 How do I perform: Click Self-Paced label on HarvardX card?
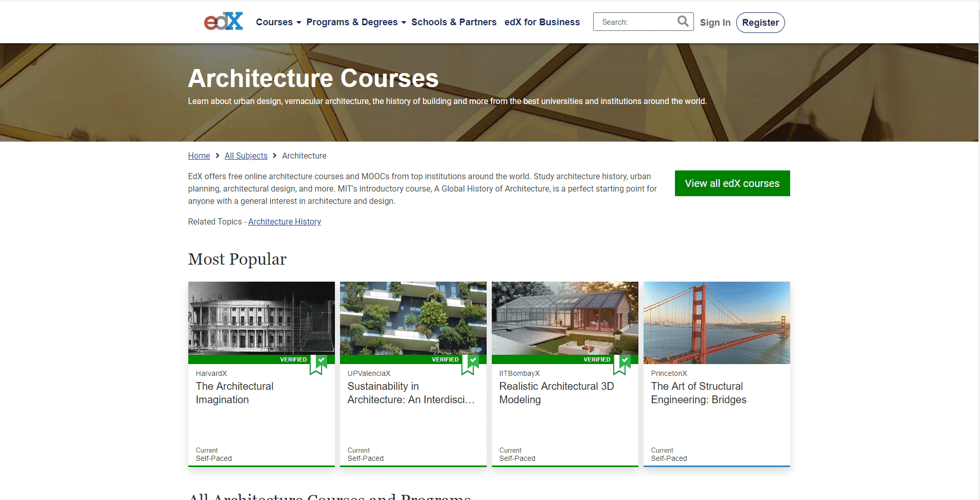[214, 458]
